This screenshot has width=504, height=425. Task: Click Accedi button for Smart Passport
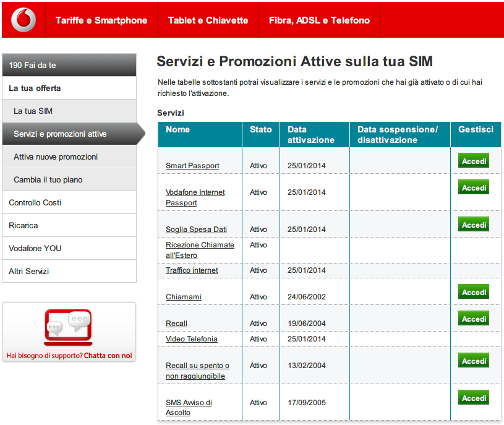click(474, 161)
